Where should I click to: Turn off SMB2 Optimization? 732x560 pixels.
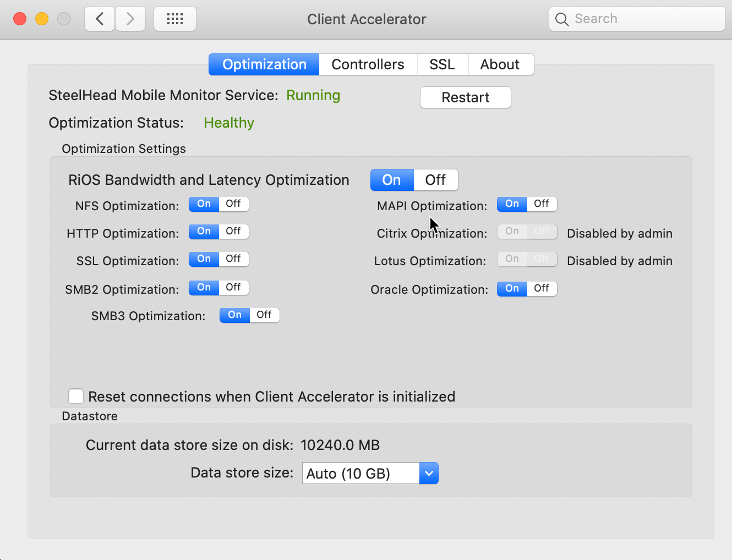pos(233,287)
